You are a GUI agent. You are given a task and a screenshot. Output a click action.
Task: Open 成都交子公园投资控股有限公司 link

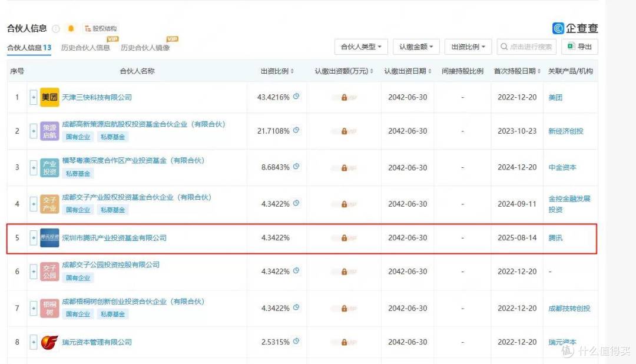(111, 264)
